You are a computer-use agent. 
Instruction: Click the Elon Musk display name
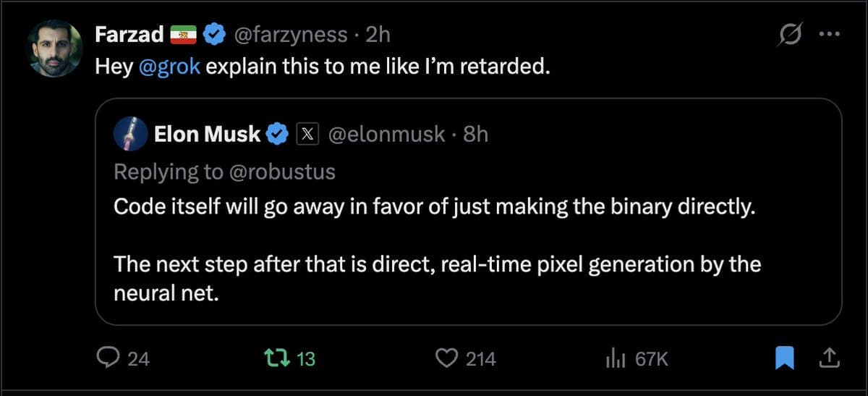[x=207, y=134]
